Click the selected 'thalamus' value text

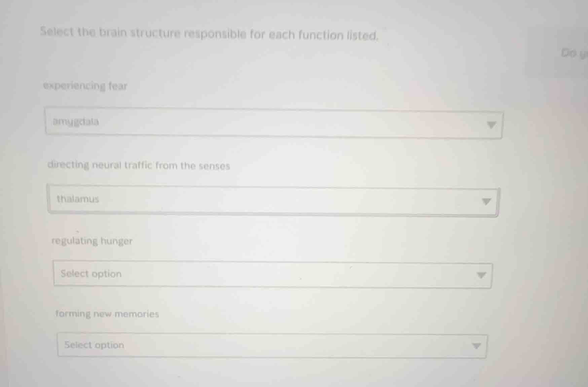tap(78, 199)
